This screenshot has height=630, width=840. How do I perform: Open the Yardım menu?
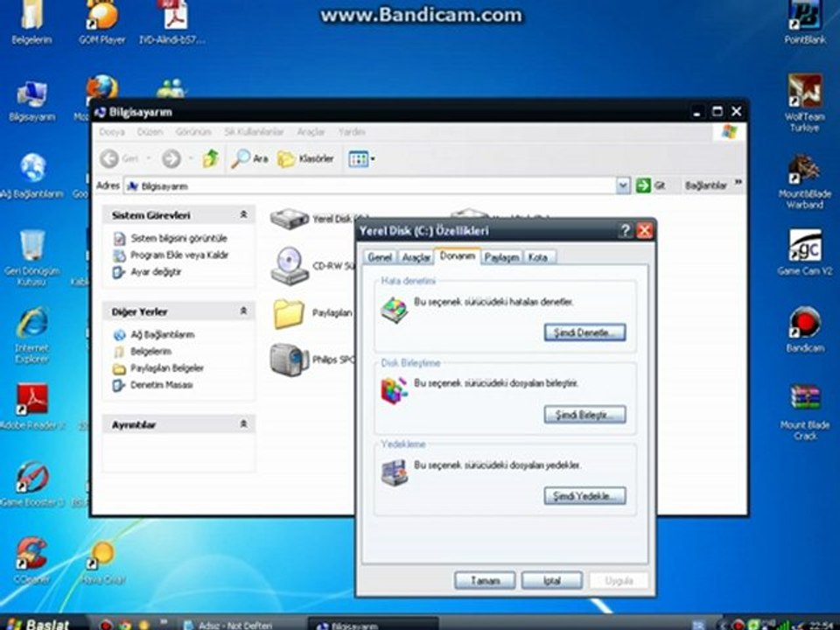[x=352, y=132]
